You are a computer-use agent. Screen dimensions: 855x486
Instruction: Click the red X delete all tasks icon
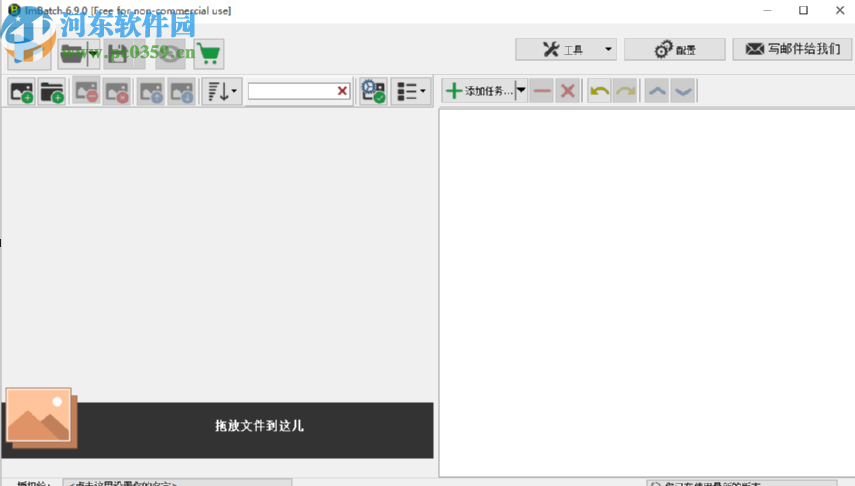pos(568,91)
